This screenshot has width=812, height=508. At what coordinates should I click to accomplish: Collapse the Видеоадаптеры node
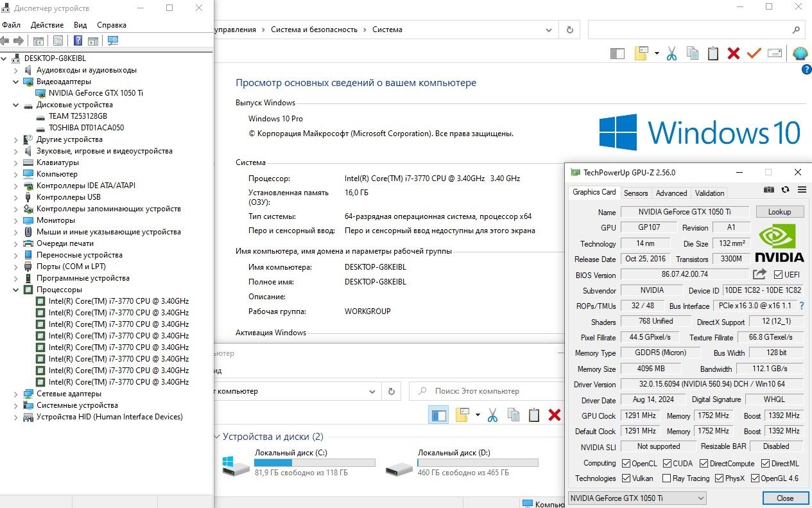pos(16,82)
